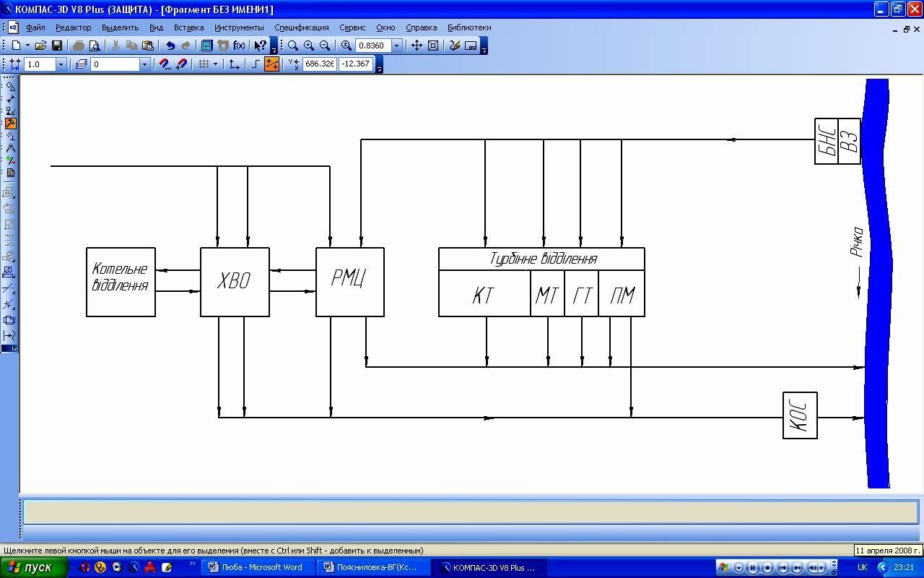Save the fragment with the floppy disk icon

click(x=57, y=46)
